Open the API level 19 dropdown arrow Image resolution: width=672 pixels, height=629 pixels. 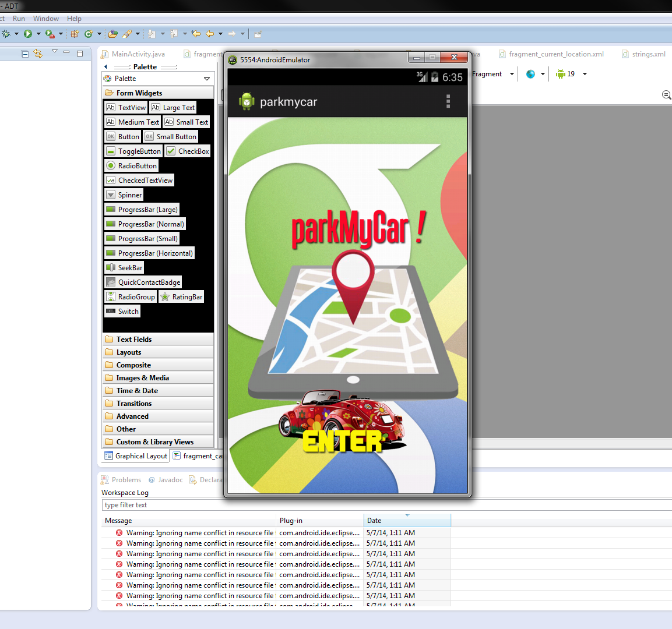[585, 74]
